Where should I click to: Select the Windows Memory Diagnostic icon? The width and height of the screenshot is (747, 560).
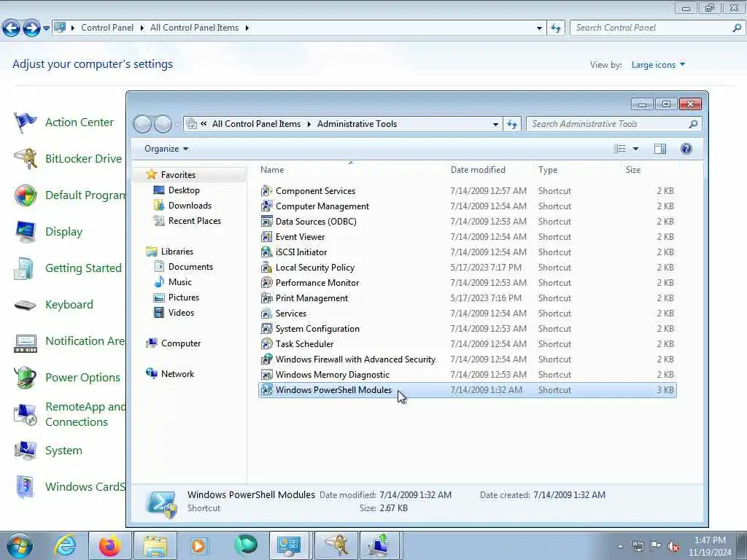tap(267, 374)
